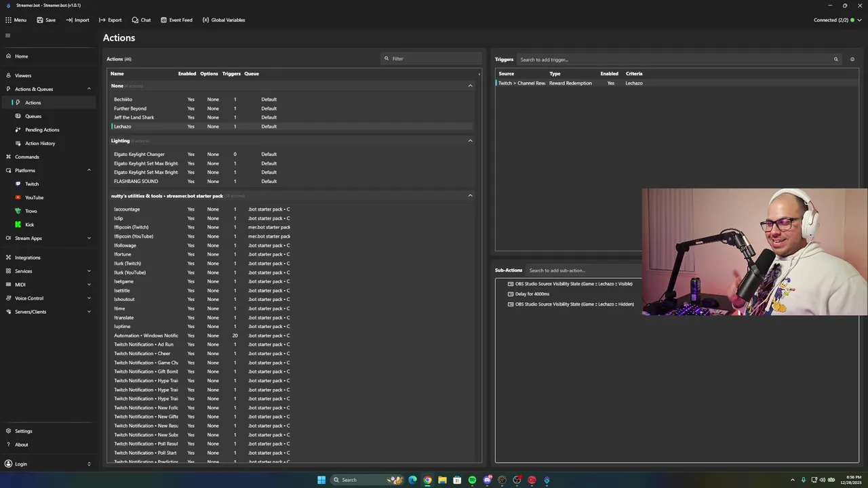The image size is (868, 488).
Task: Focus the actions Filter field
Action: 431,58
